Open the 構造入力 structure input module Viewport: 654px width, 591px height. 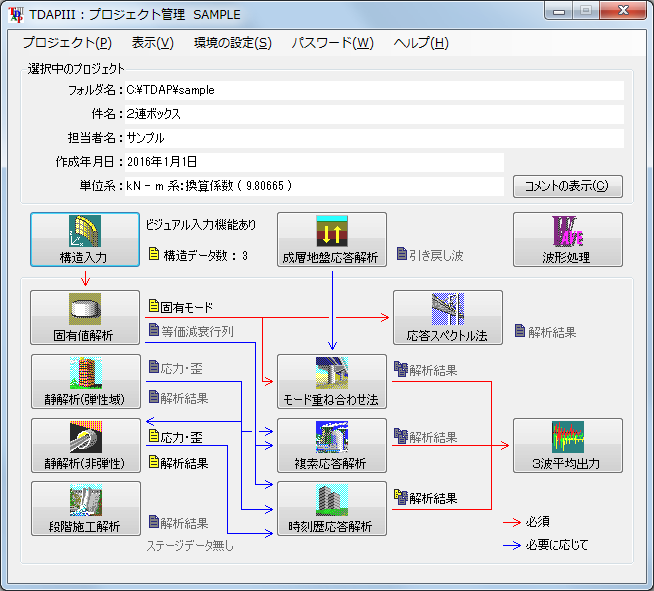(x=85, y=240)
